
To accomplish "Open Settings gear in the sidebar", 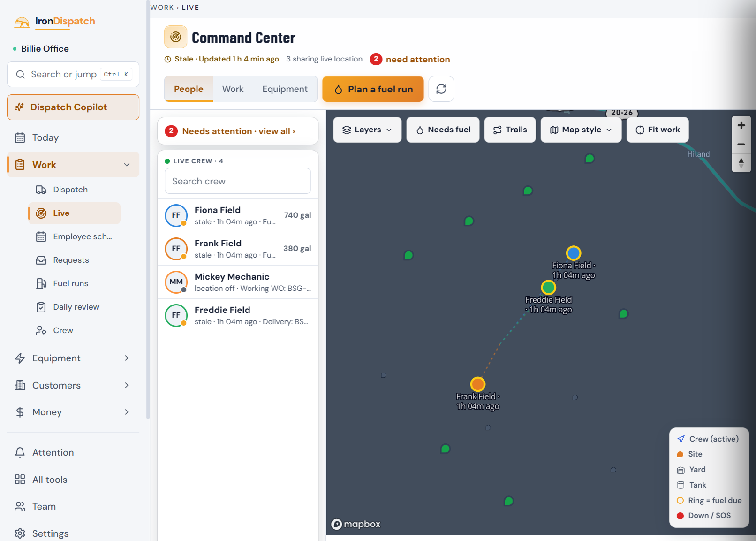I will point(73,533).
